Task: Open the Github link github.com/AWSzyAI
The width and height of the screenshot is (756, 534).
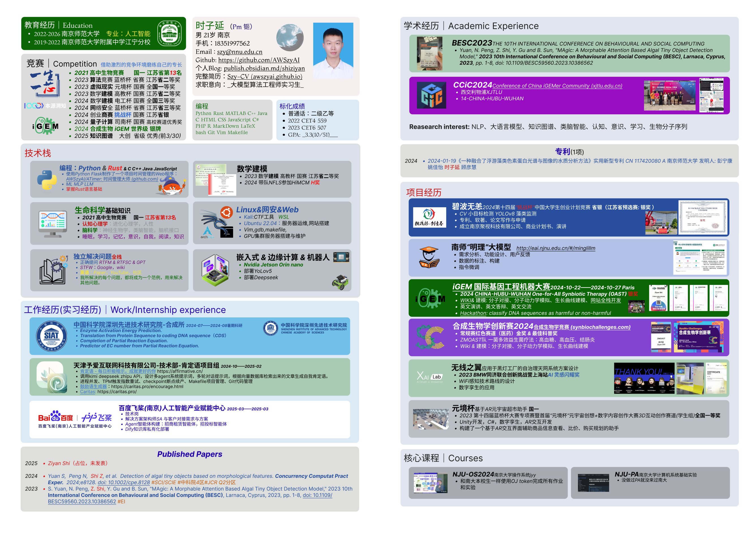Action: point(259,60)
